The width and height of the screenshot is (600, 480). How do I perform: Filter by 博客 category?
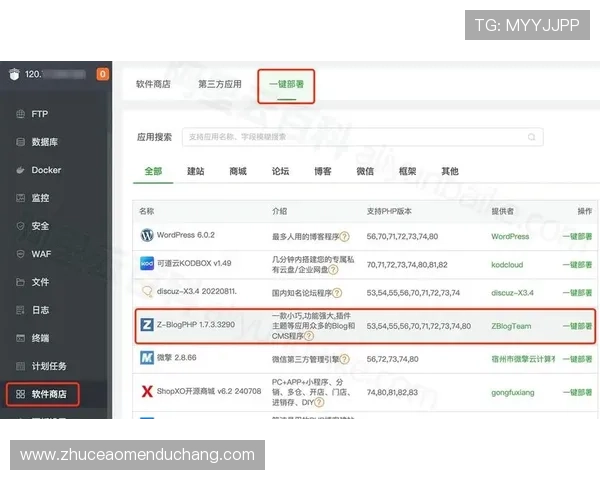pos(323,171)
